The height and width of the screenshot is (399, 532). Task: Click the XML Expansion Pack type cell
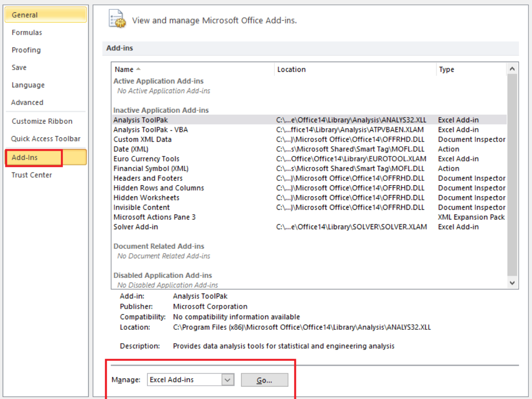tap(471, 217)
